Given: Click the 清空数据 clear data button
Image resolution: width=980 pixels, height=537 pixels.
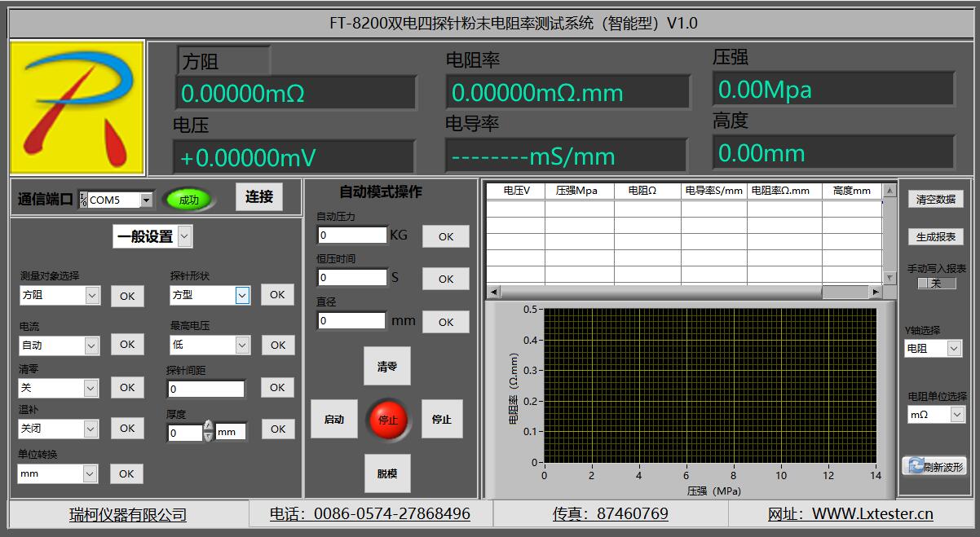Looking at the screenshot, I should [936, 199].
